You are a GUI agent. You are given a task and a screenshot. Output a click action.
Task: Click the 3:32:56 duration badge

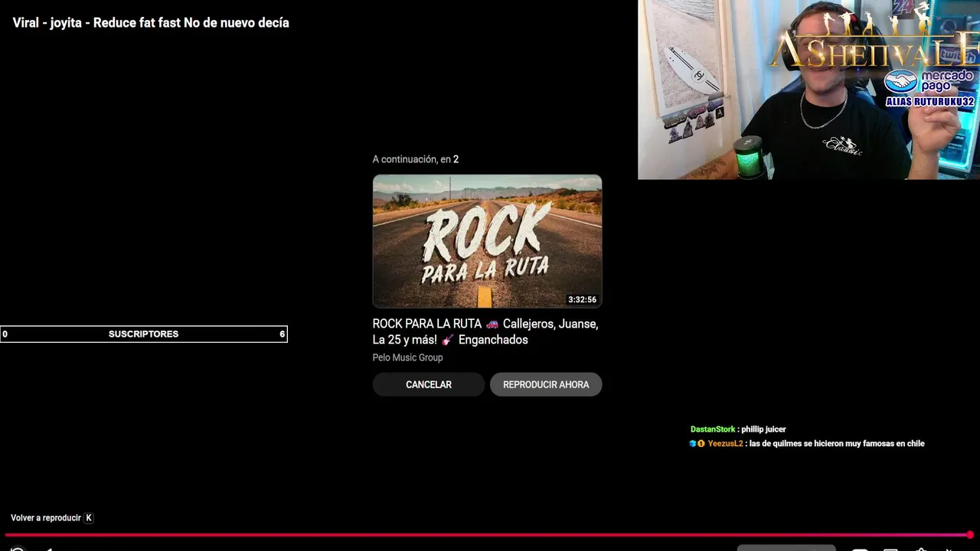click(582, 299)
